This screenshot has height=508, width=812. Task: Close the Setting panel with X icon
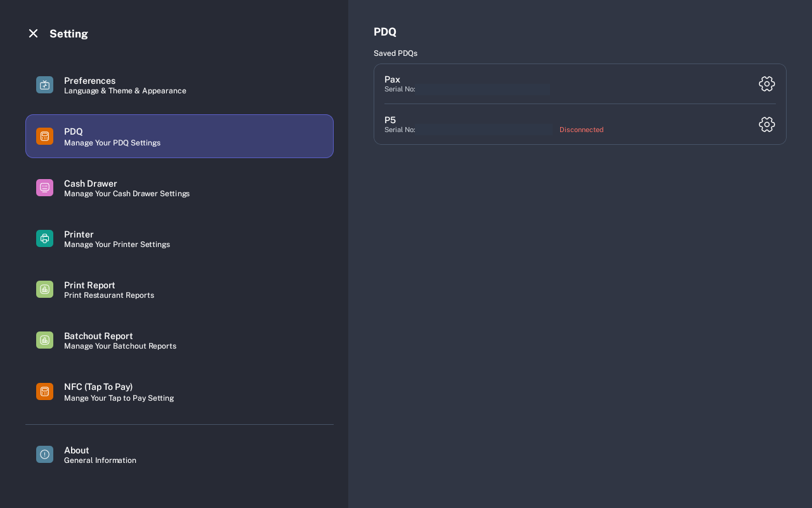click(x=33, y=34)
